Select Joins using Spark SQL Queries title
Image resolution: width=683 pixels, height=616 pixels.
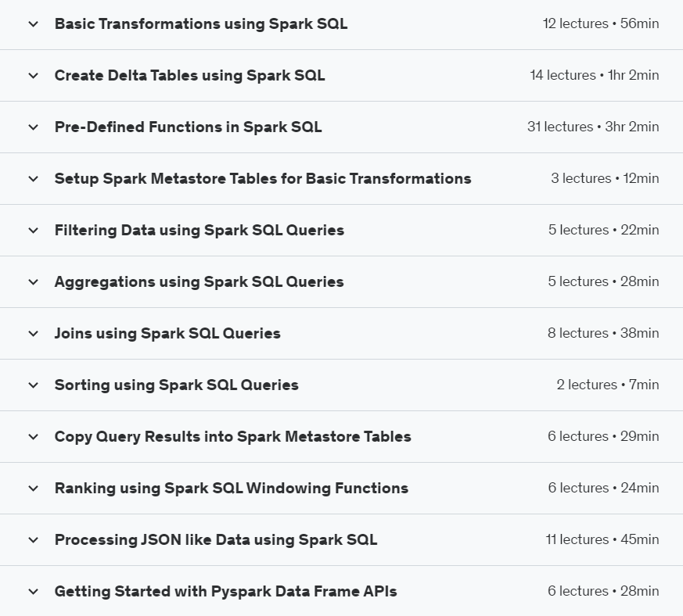(167, 334)
